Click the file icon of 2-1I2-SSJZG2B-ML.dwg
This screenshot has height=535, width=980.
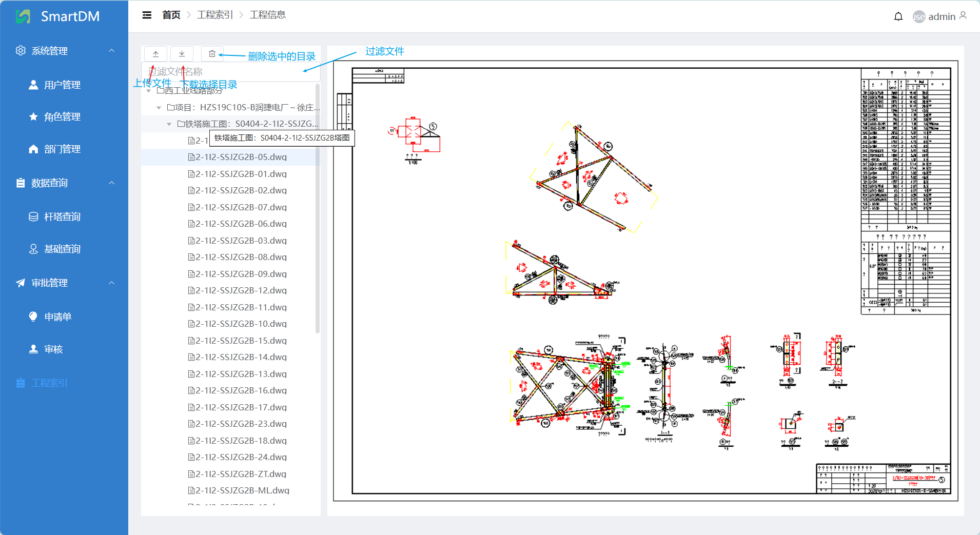point(191,490)
